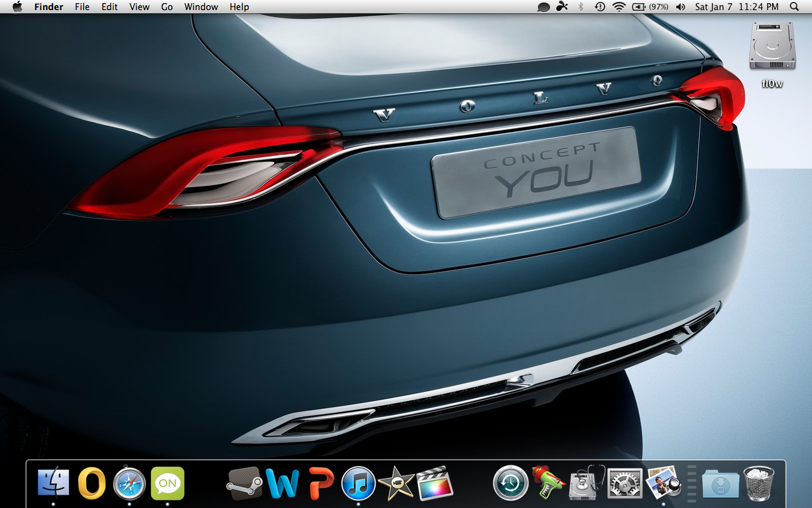
Task: Open Microsoft Word from the Dock
Action: tap(282, 483)
